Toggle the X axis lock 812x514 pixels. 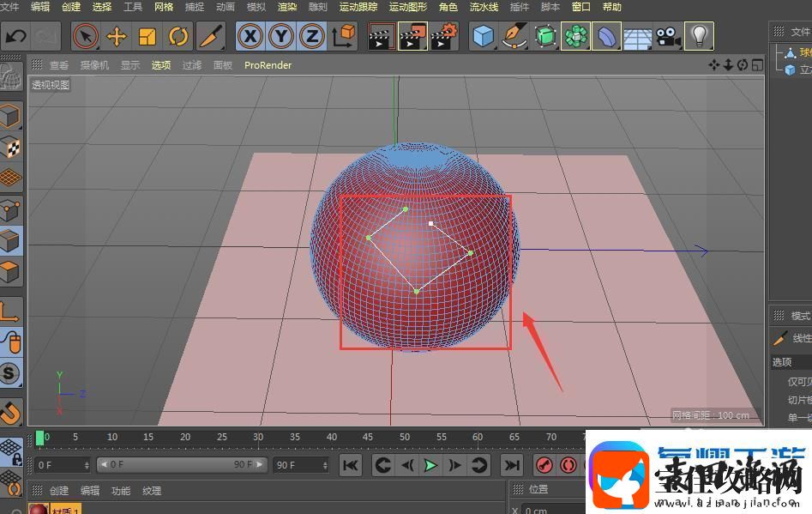(x=250, y=36)
